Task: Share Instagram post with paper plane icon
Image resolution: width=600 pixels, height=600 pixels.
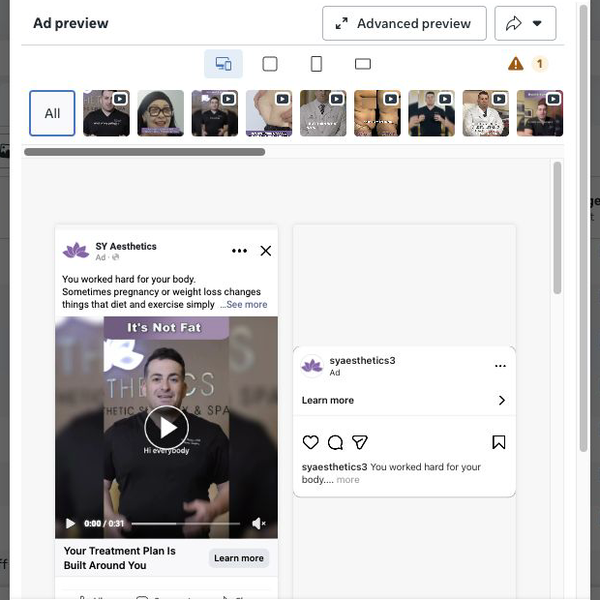Action: pyautogui.click(x=360, y=442)
